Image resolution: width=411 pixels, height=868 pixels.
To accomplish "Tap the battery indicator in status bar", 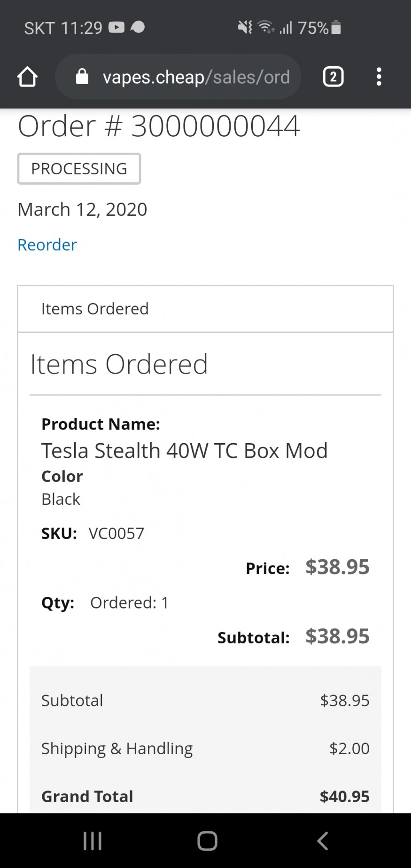I will [336, 28].
